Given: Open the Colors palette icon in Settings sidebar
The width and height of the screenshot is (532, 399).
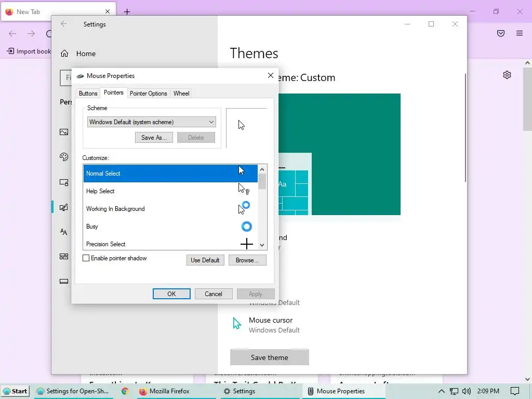Looking at the screenshot, I should click(64, 157).
